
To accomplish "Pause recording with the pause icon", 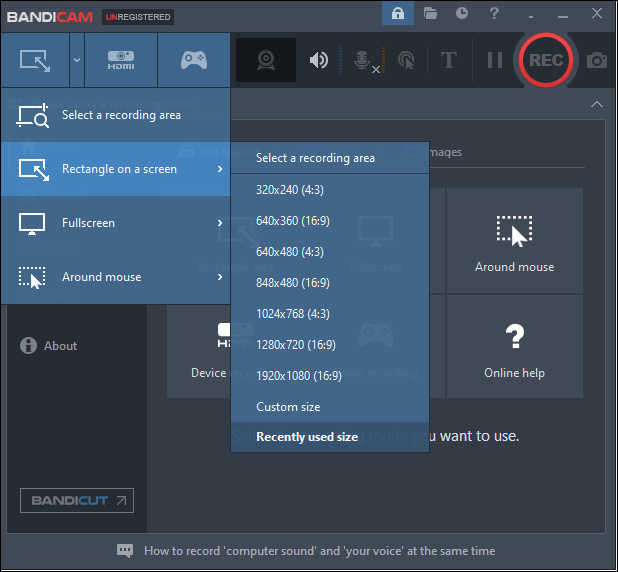I will pyautogui.click(x=494, y=60).
